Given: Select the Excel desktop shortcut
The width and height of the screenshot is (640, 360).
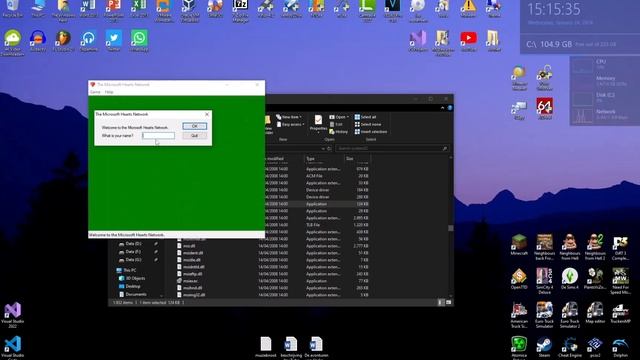Looking at the screenshot, I should [x=139, y=8].
